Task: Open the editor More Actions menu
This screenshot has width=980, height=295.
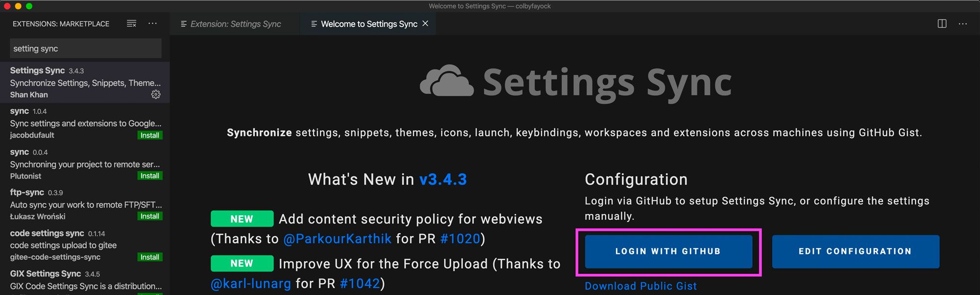Action: [963, 23]
